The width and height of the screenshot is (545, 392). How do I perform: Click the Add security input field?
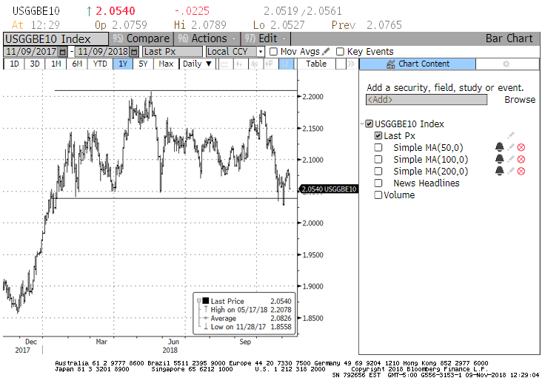click(427, 100)
